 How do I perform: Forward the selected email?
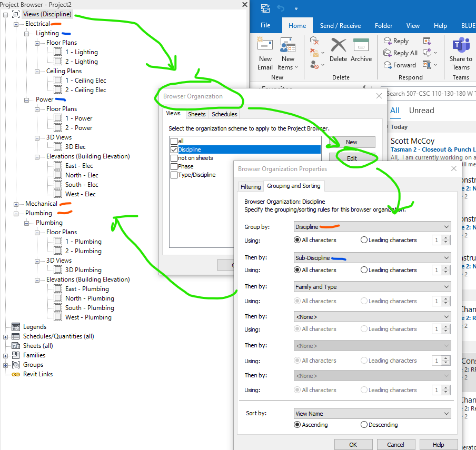pyautogui.click(x=401, y=65)
